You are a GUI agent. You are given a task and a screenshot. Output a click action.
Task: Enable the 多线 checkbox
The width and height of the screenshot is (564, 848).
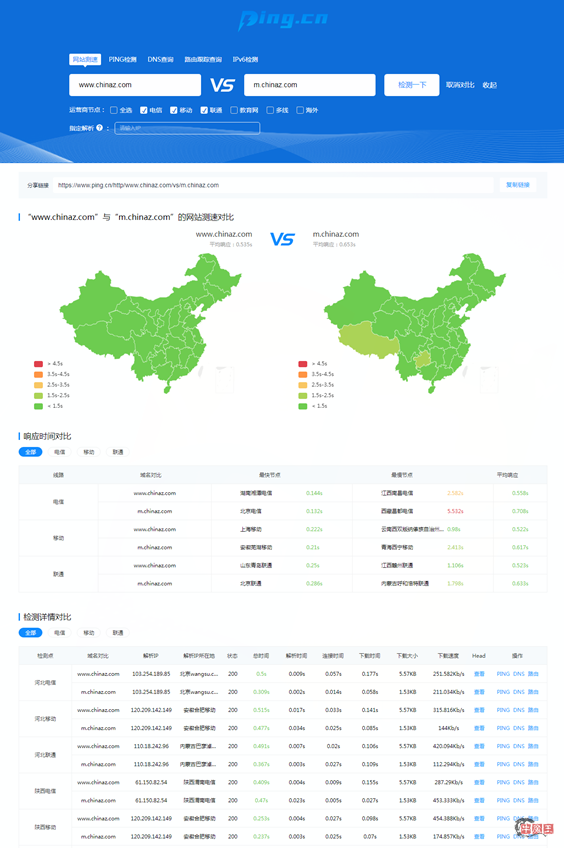click(270, 110)
